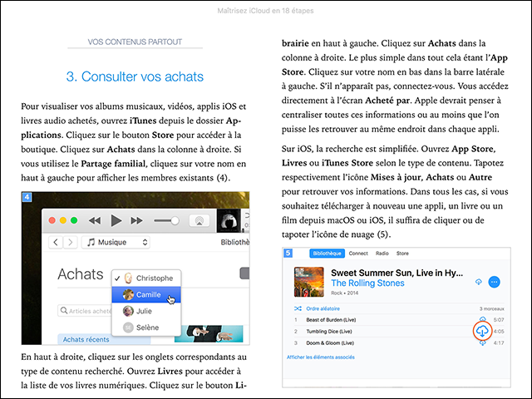The height and width of the screenshot is (399, 532).
Task: Go forward with the right chevron button
Action: click(x=70, y=242)
